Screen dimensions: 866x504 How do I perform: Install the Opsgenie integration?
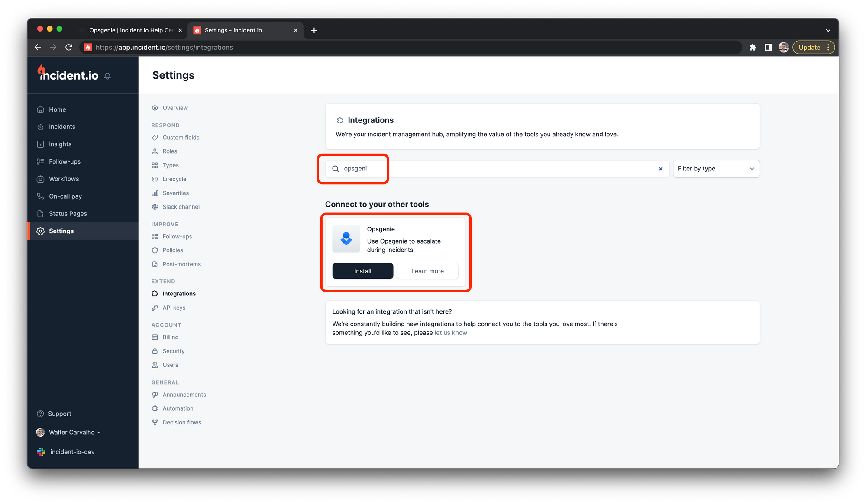pos(362,271)
